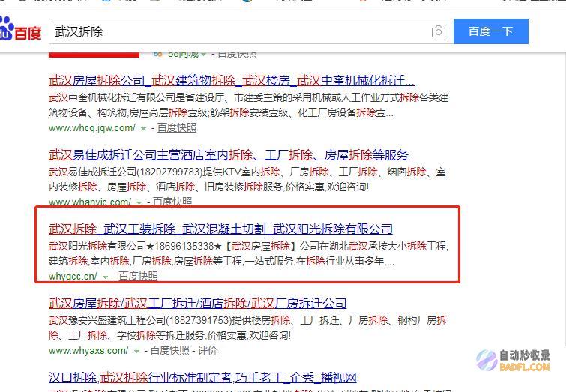Click 评价 link beside www.whyaxs.com
The width and height of the screenshot is (566, 392).
(208, 350)
